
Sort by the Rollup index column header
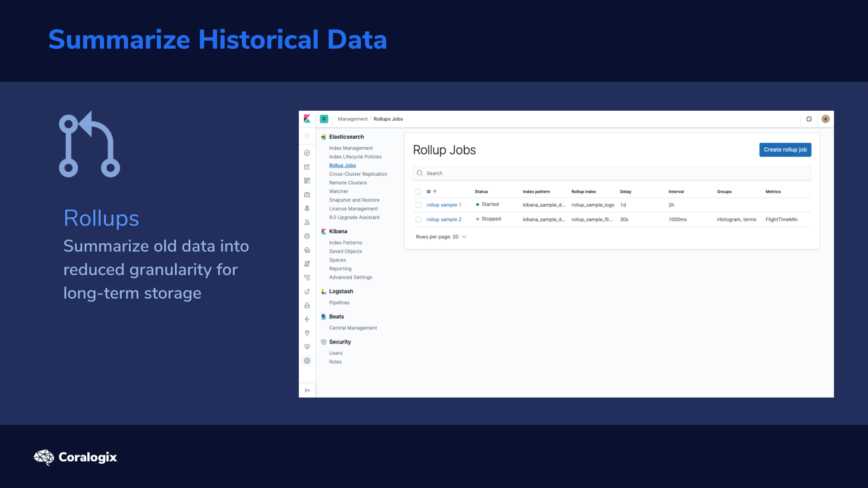pyautogui.click(x=583, y=192)
